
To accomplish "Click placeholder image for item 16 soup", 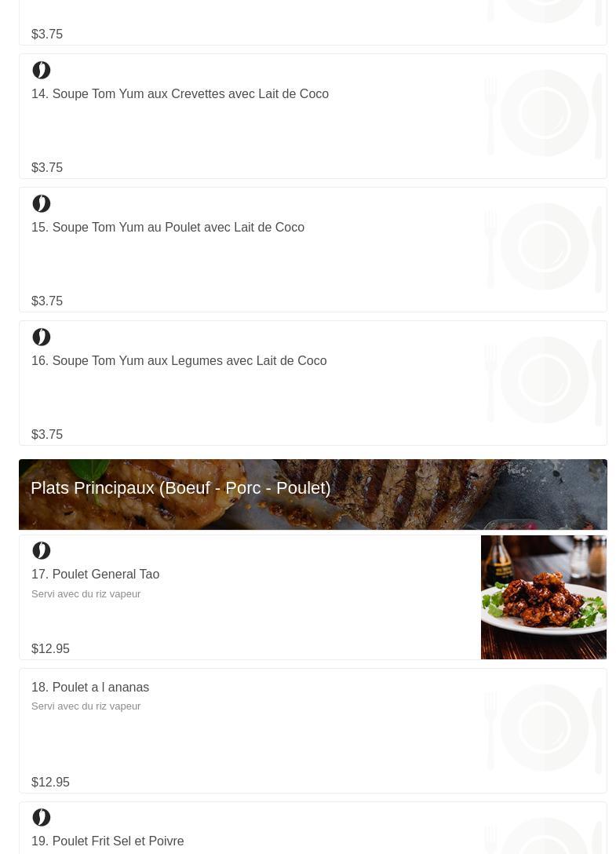I will coord(543,381).
